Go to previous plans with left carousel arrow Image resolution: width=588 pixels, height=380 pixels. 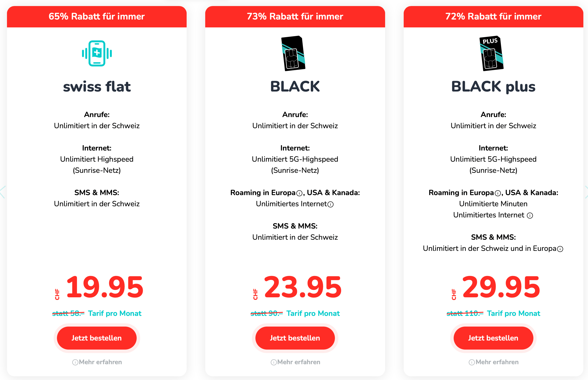coord(3,192)
